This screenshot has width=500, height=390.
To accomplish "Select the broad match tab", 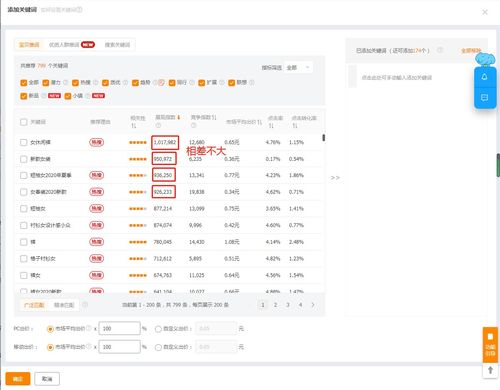I will pyautogui.click(x=34, y=305).
